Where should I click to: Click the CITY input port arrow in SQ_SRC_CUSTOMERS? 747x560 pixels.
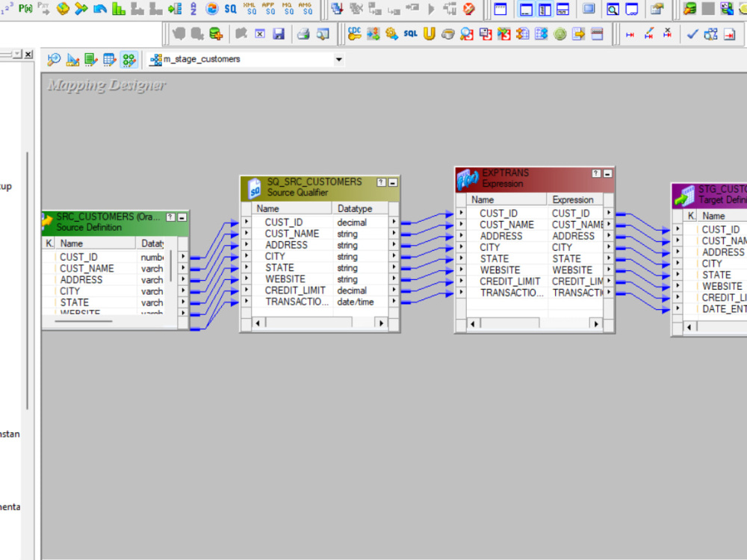pyautogui.click(x=247, y=256)
